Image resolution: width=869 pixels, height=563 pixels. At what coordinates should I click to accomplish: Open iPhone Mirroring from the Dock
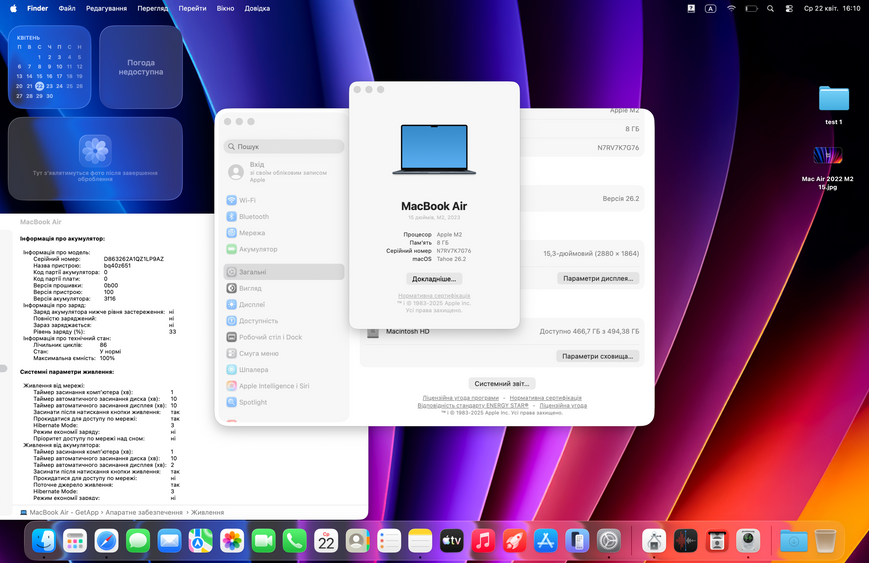[x=577, y=541]
